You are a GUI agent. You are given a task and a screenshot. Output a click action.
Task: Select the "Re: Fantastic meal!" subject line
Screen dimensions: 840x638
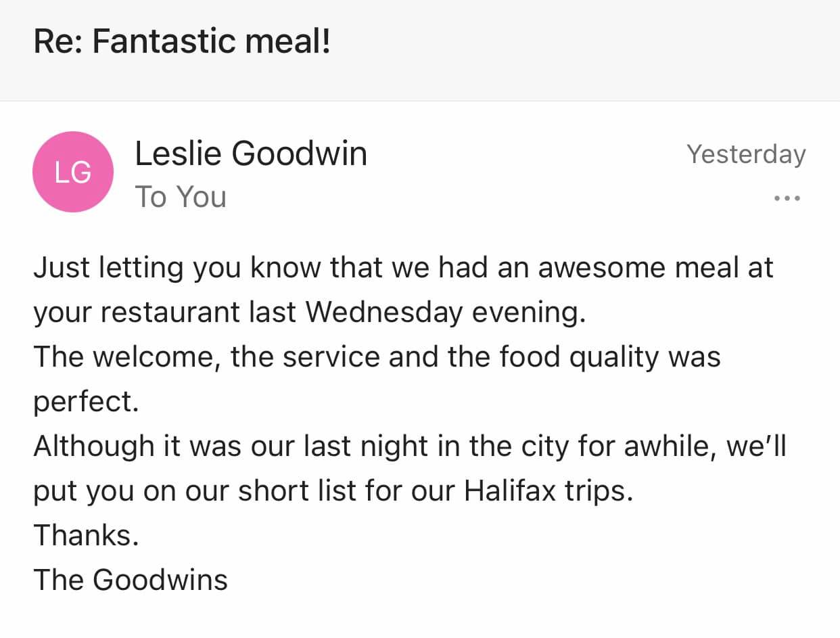point(182,41)
